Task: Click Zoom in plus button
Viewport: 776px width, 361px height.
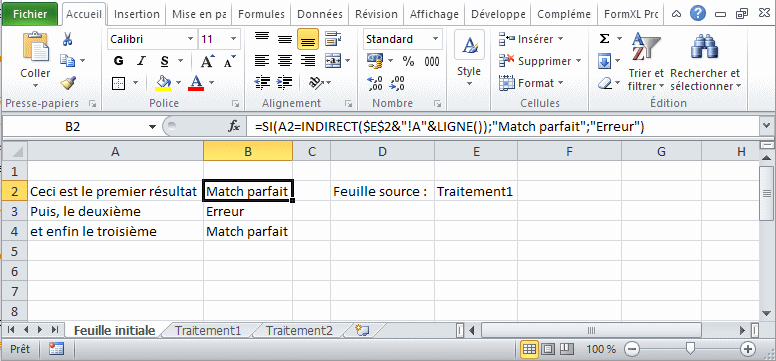Action: click(x=748, y=349)
